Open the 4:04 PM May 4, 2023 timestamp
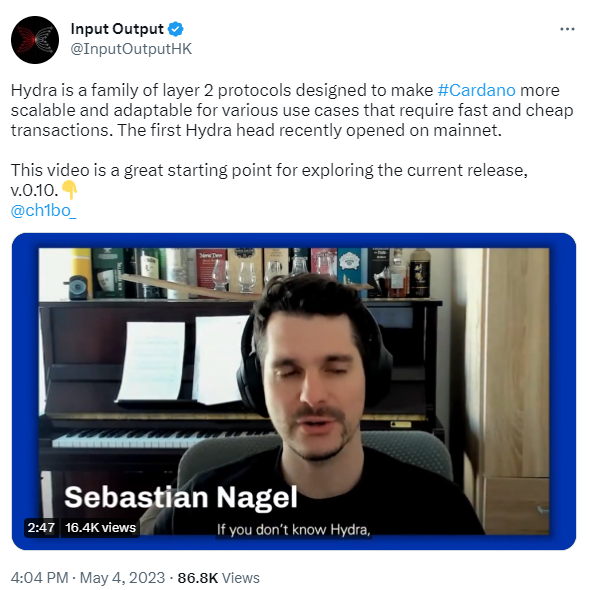 click(x=88, y=578)
